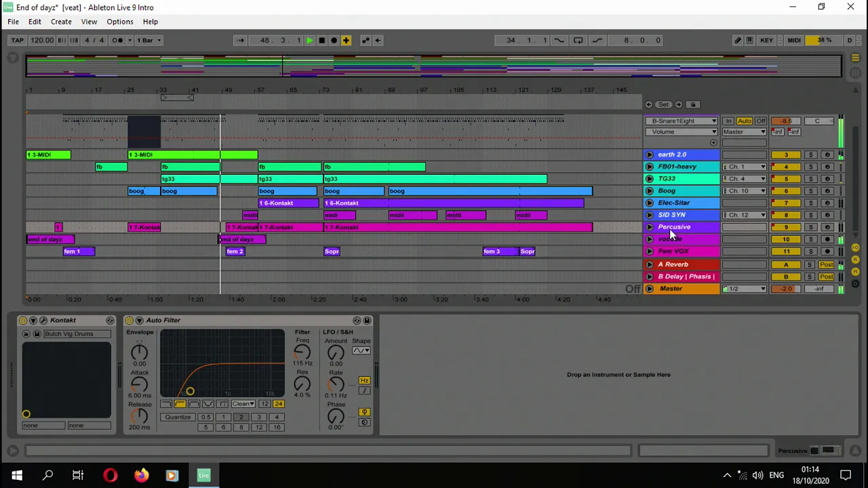Open the Options menu

click(119, 22)
